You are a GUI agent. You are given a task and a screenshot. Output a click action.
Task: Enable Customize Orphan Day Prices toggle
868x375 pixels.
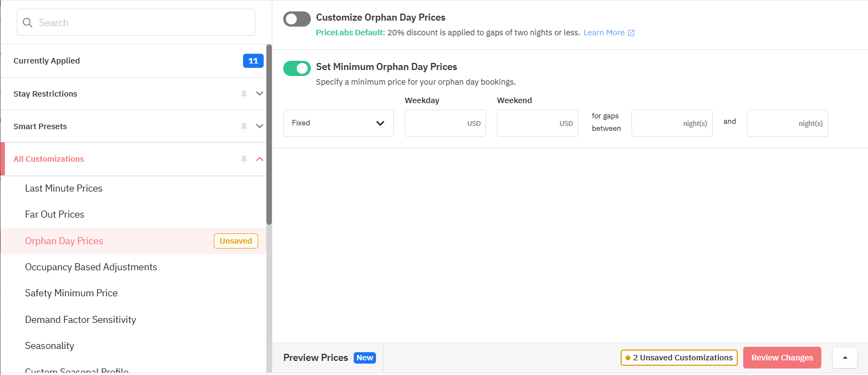[x=297, y=19]
